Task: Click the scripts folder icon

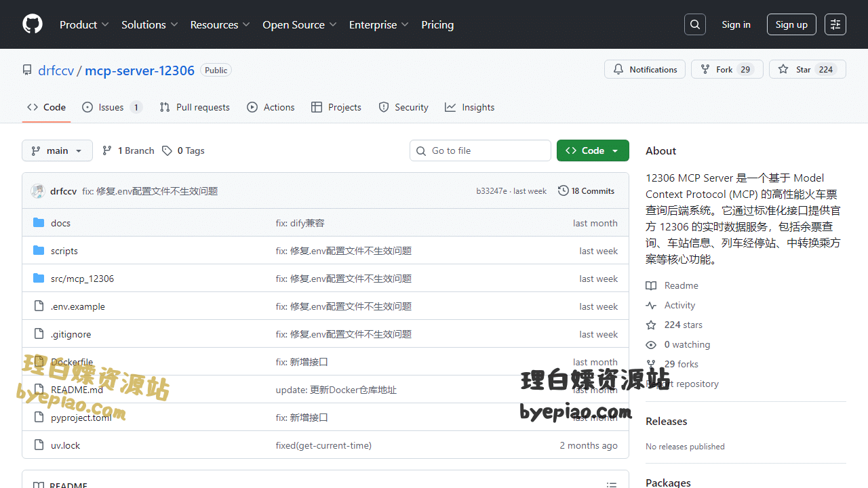Action: coord(39,251)
